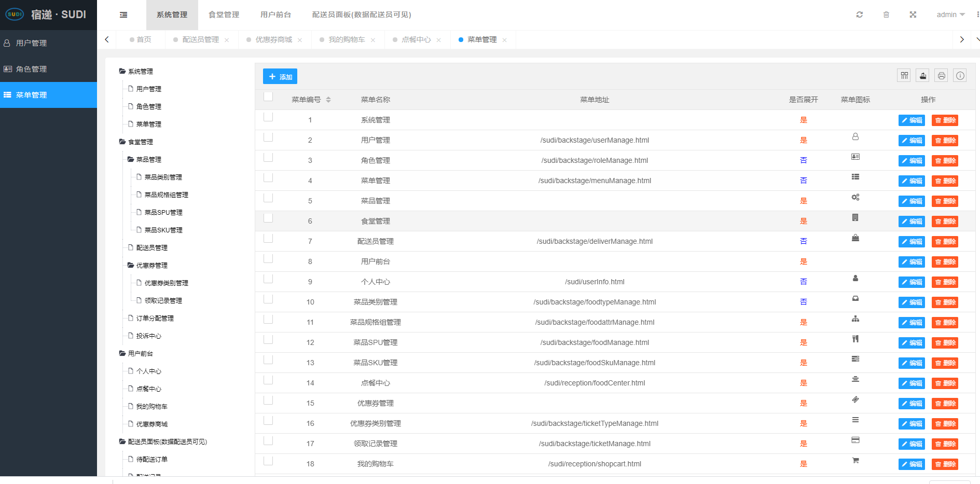980x484 pixels.
Task: Collapse the 用户前台 tree folder
Action: point(122,353)
